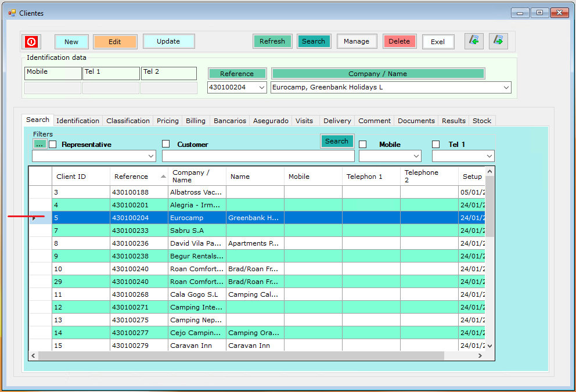Image resolution: width=576 pixels, height=392 pixels.
Task: Select reference 430100271 cell
Action: click(139, 307)
